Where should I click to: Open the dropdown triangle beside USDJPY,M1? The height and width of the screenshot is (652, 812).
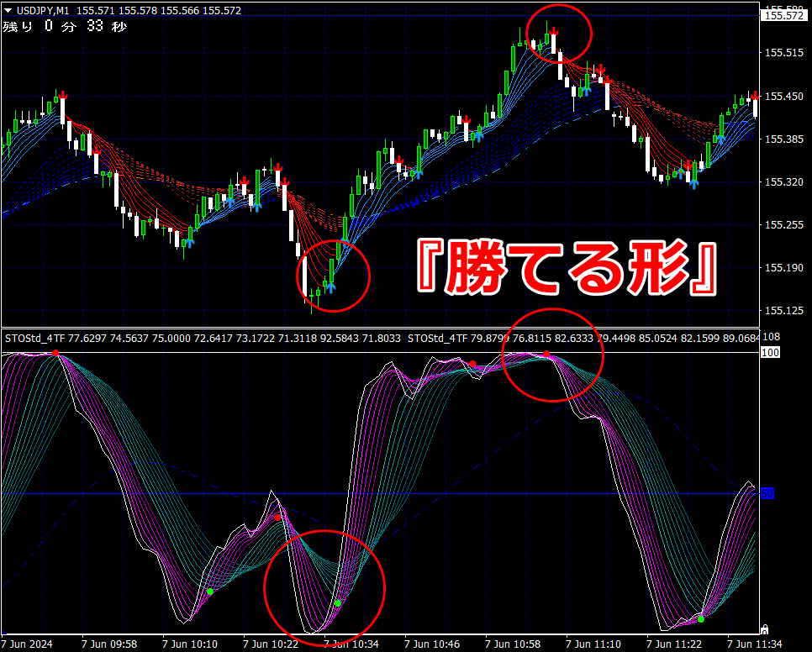tap(8, 10)
